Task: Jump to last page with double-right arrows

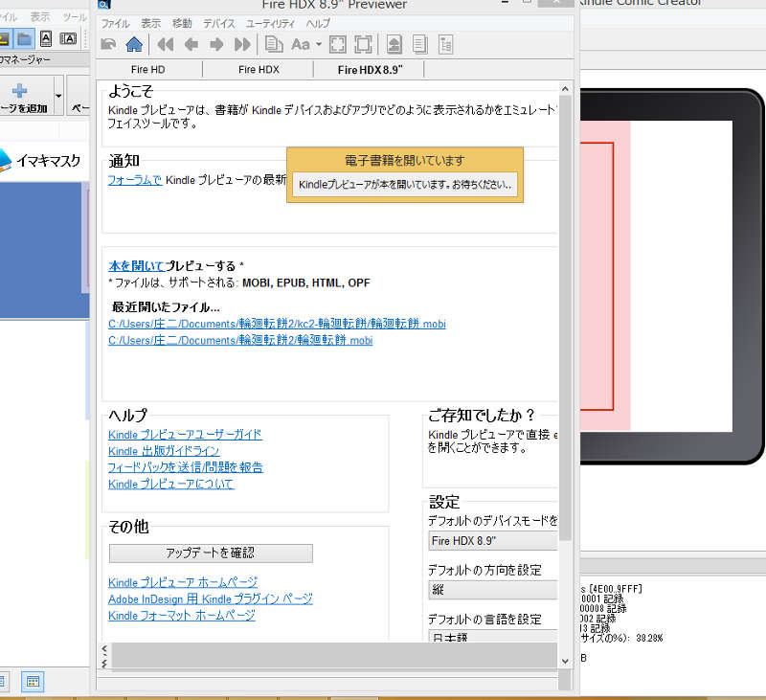Action: [x=242, y=45]
